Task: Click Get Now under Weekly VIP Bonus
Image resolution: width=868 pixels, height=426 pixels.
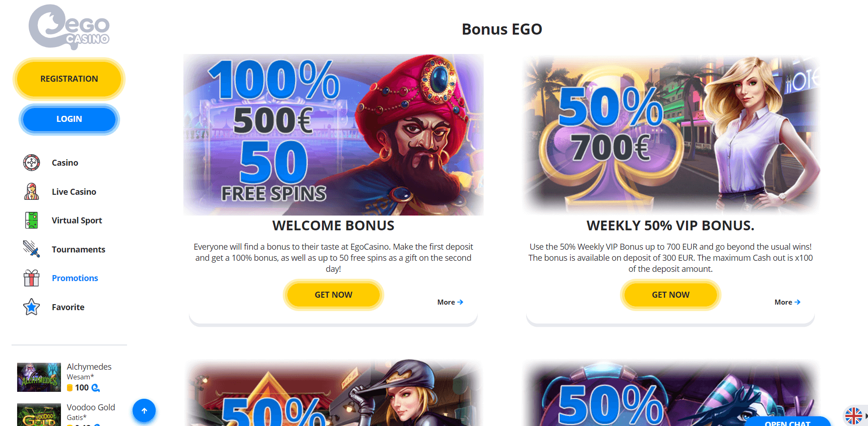Action: tap(670, 295)
